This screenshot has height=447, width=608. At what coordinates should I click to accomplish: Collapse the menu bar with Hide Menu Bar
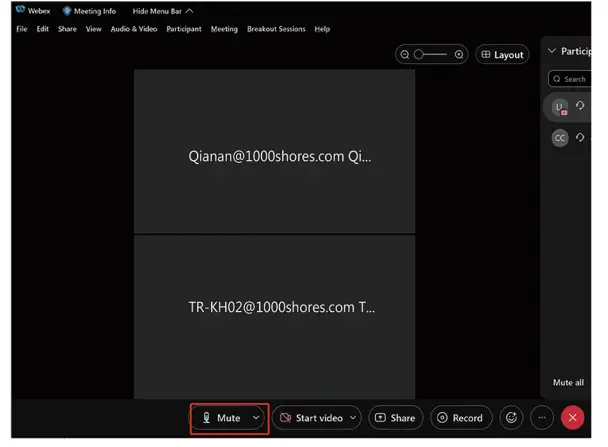click(x=162, y=11)
